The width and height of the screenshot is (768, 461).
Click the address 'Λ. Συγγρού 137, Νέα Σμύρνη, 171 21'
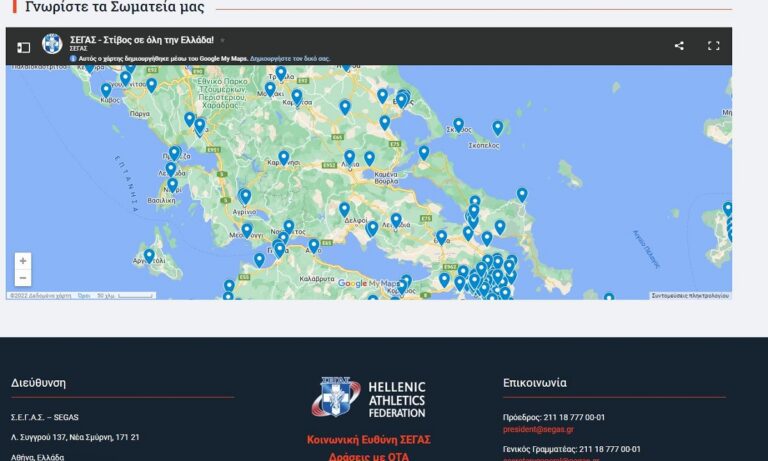point(75,437)
